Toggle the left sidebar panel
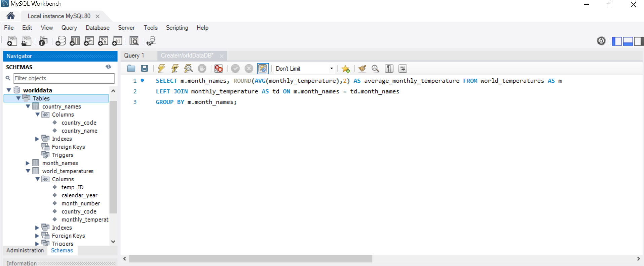Image resolution: width=644 pixels, height=266 pixels. [x=617, y=41]
